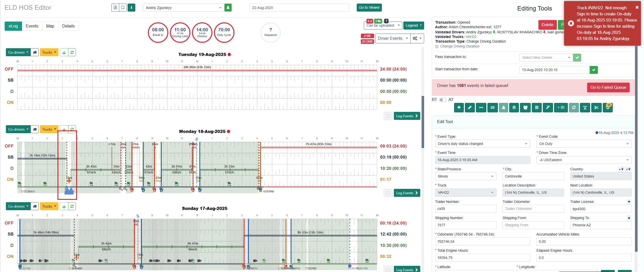Click the Go to Failed Queue button
The image size is (644, 272).
(x=608, y=88)
